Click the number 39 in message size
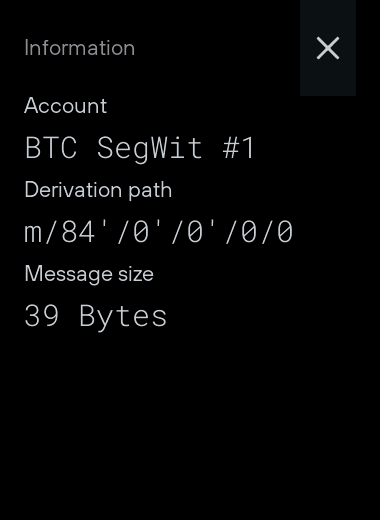Image resolution: width=380 pixels, height=520 pixels. click(42, 315)
